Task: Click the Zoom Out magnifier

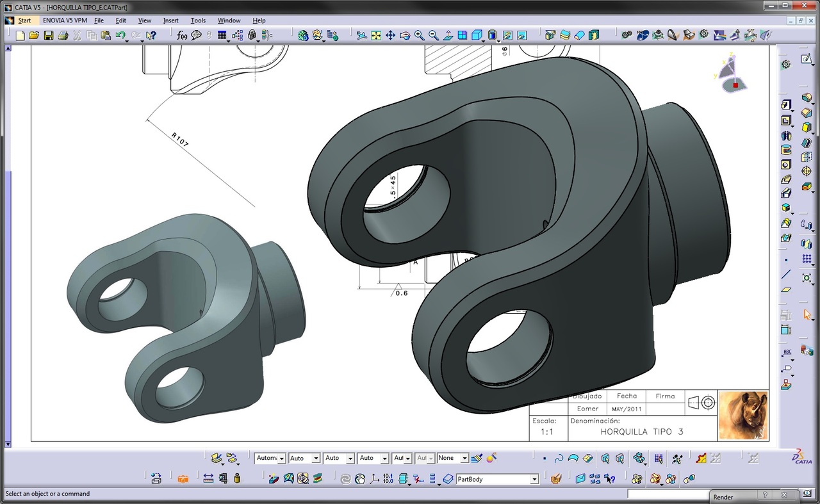Action: 434,35
